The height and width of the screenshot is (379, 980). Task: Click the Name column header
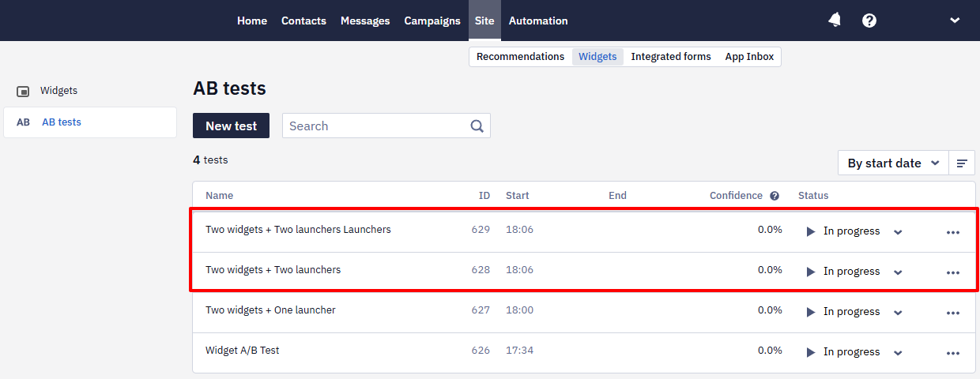click(x=219, y=196)
